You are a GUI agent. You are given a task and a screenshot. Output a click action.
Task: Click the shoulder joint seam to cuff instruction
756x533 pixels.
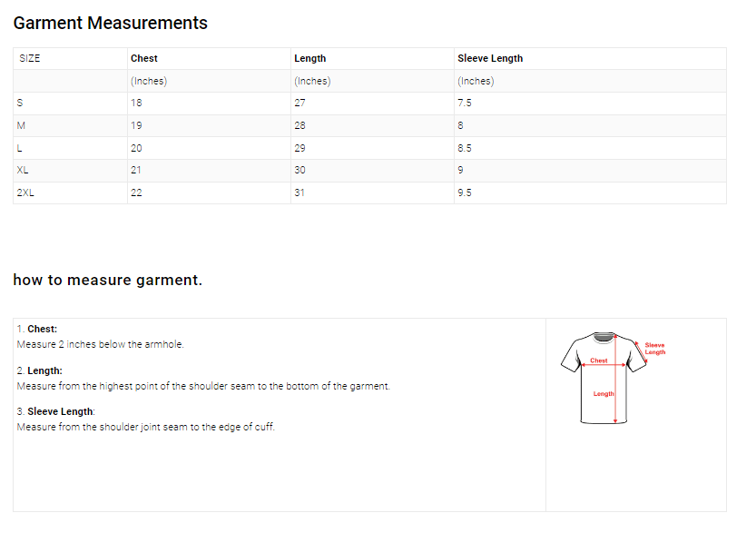(x=146, y=427)
